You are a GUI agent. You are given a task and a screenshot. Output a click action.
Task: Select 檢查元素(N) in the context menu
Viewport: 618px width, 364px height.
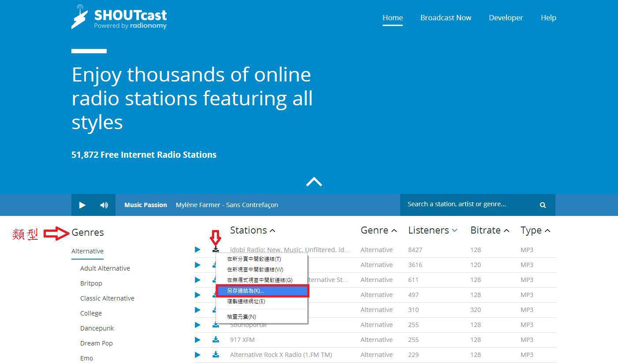pyautogui.click(x=262, y=317)
